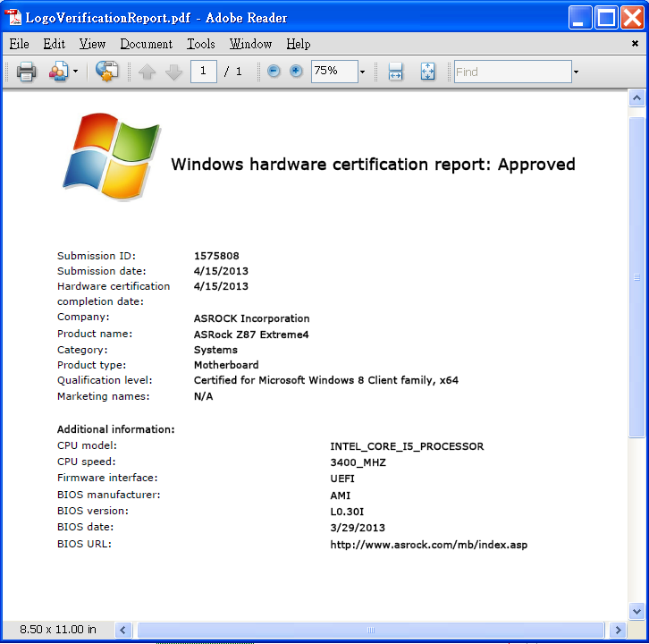Click the Print icon in toolbar

(x=27, y=72)
